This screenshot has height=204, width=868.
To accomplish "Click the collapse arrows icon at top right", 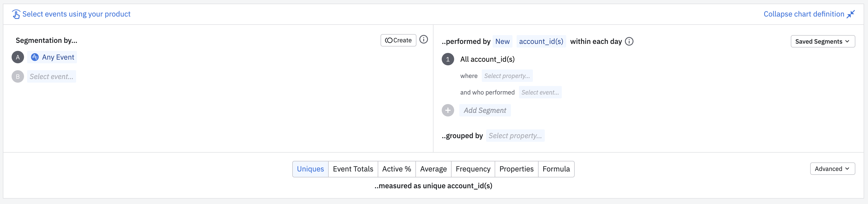I will click(x=850, y=14).
